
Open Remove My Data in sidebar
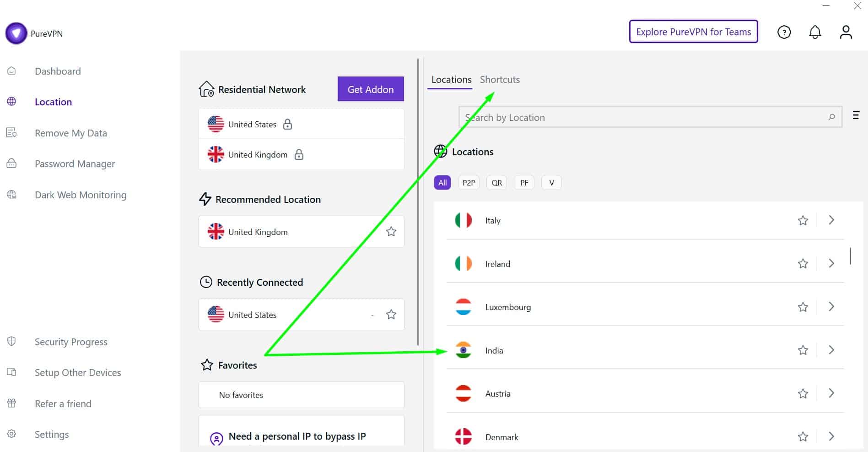pos(71,133)
